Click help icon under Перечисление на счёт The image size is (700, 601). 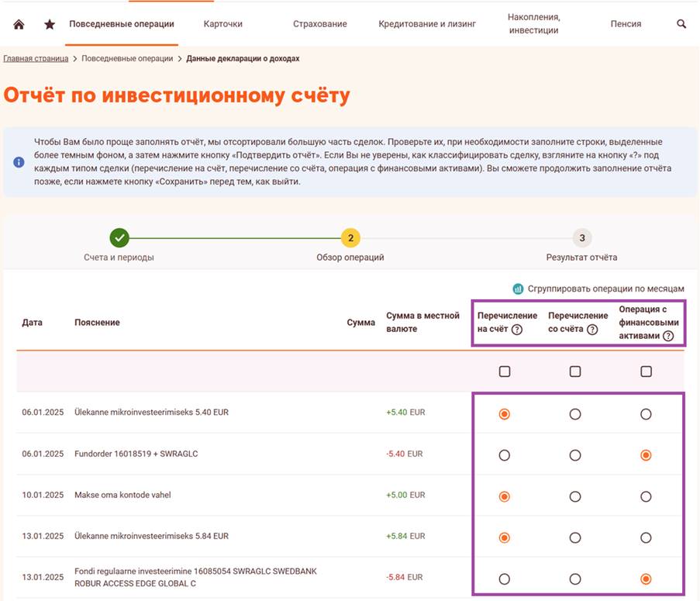517,330
